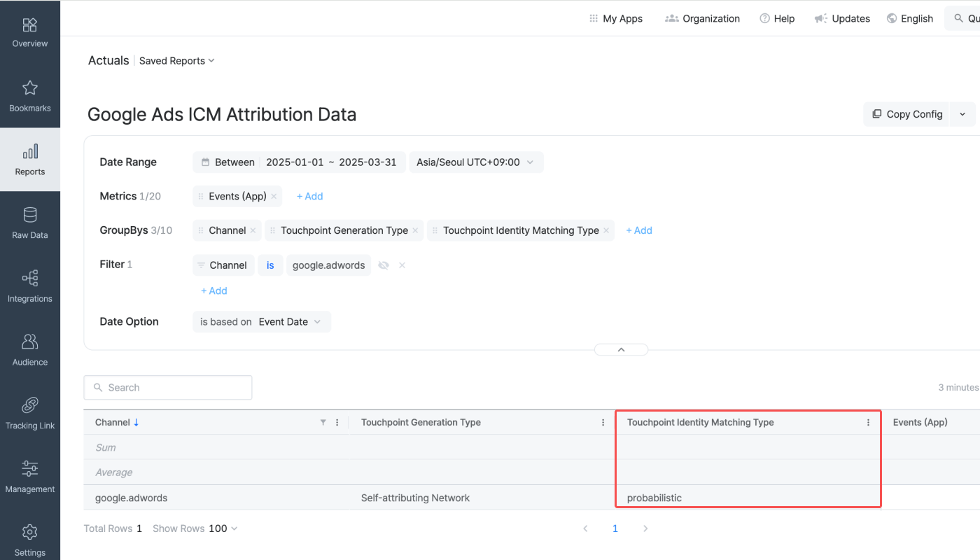
Task: Open the Organization menu
Action: tap(702, 19)
